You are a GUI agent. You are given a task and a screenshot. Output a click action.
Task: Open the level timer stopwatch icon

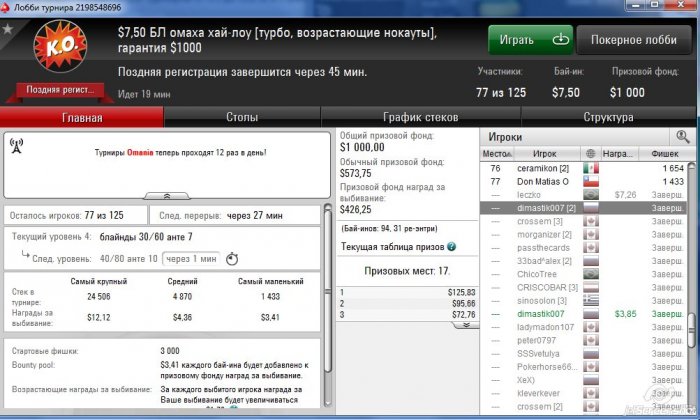coord(232,259)
